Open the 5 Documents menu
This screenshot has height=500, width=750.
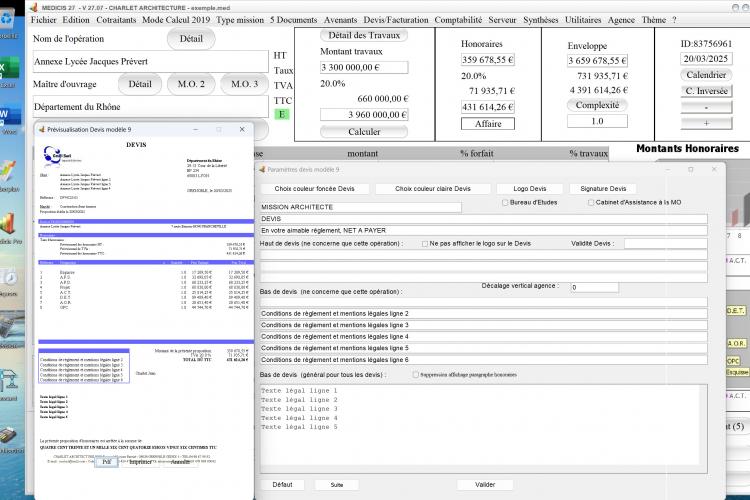tap(294, 20)
